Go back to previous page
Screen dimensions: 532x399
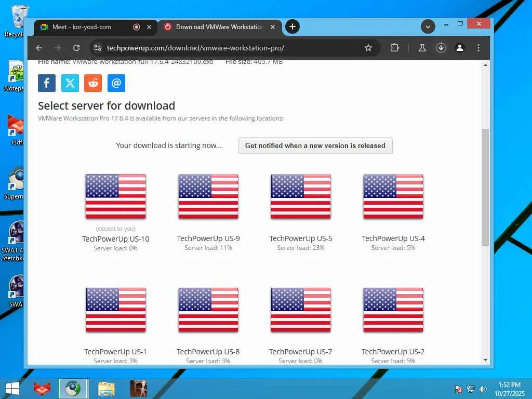[39, 48]
